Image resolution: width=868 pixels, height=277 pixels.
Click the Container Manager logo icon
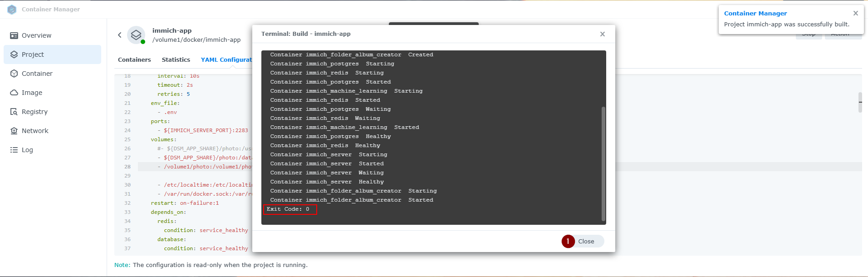(x=12, y=10)
